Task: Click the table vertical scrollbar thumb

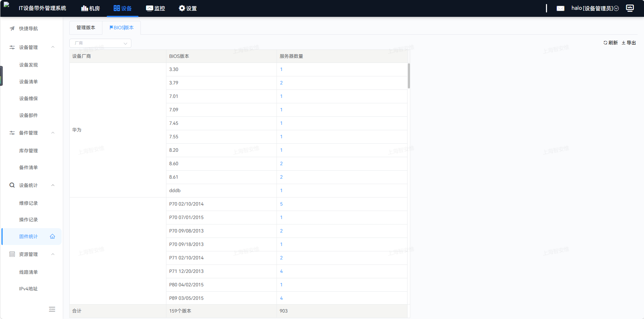Action: pyautogui.click(x=409, y=76)
